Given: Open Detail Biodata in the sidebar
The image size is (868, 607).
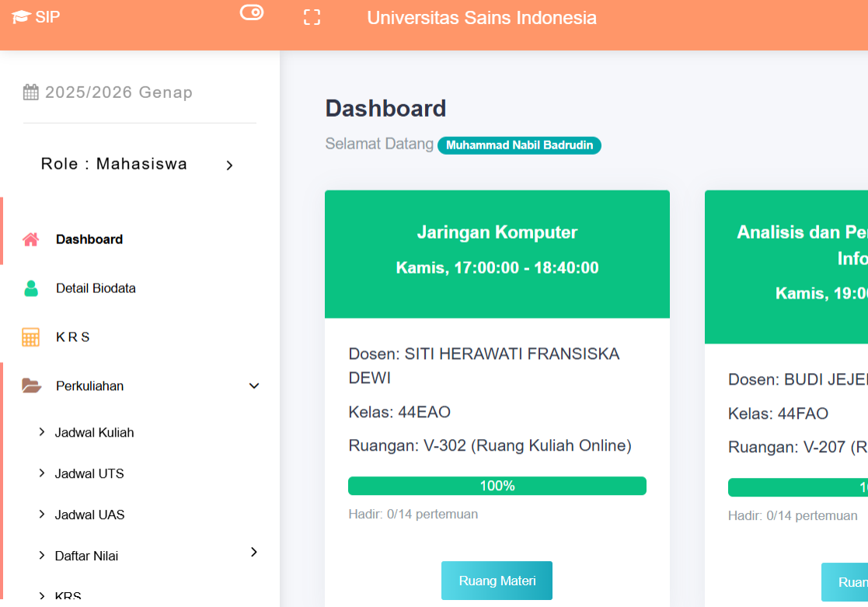Looking at the screenshot, I should pos(96,288).
